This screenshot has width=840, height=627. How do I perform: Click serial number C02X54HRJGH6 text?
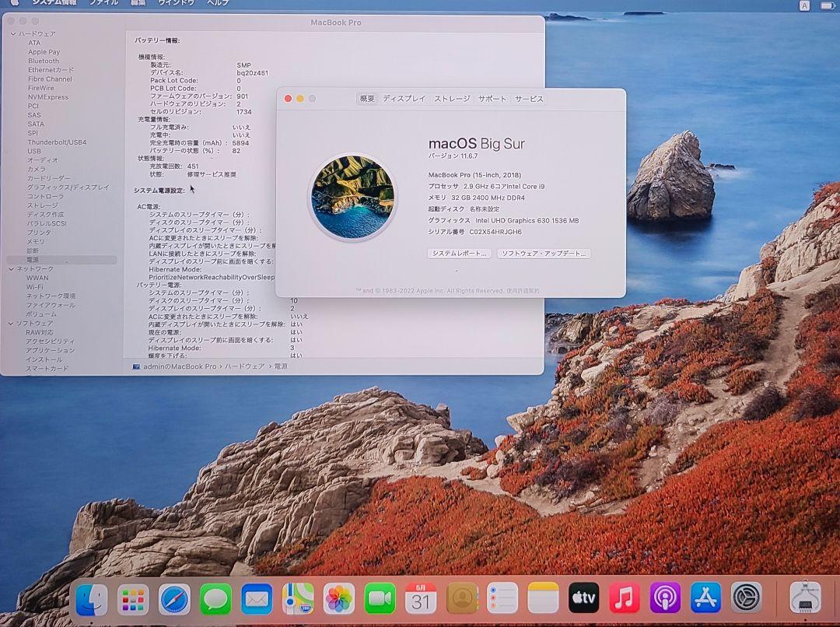tap(495, 232)
